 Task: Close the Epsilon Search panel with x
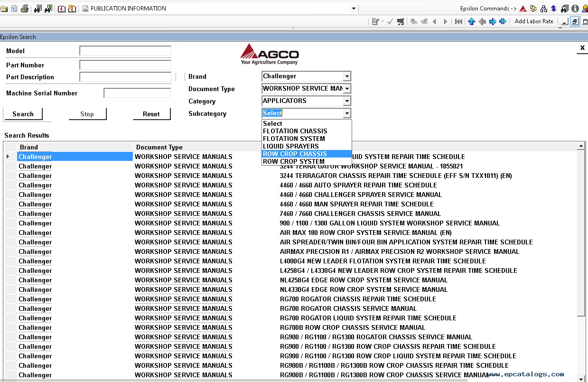582,47
